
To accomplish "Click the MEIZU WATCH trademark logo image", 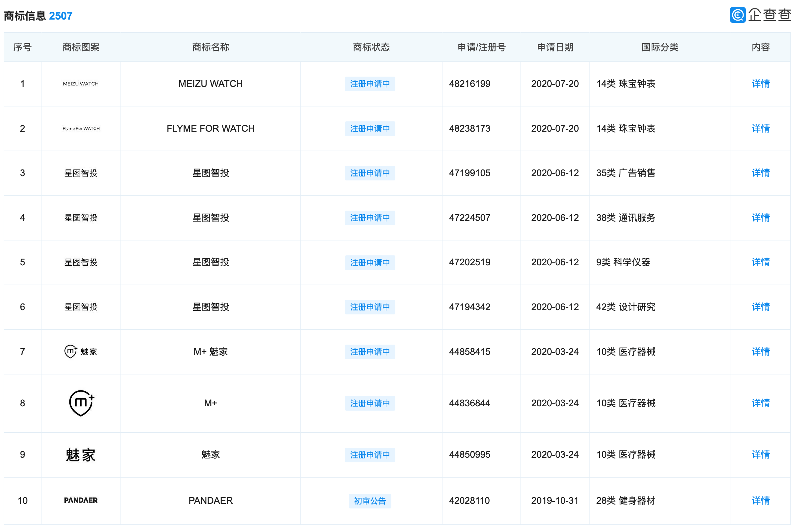I will [81, 84].
